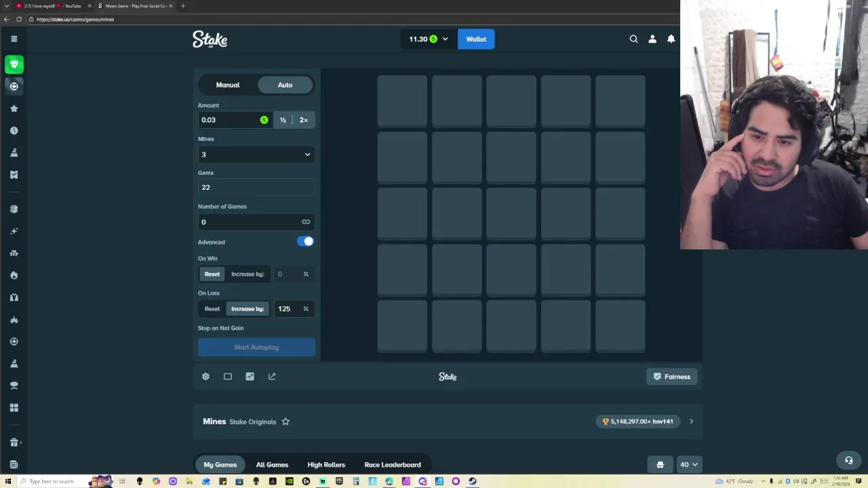868x488 pixels.
Task: Open the Fairness panel
Action: pos(671,377)
